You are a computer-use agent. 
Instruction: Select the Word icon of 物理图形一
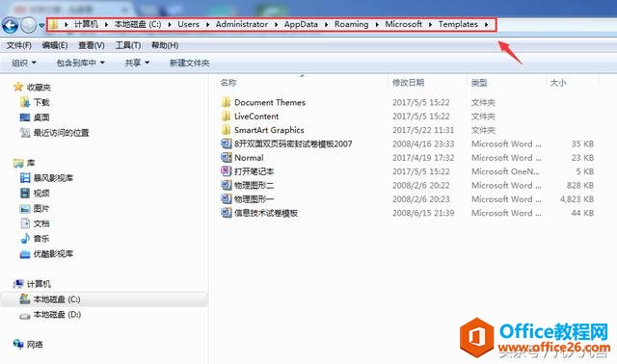coord(227,198)
